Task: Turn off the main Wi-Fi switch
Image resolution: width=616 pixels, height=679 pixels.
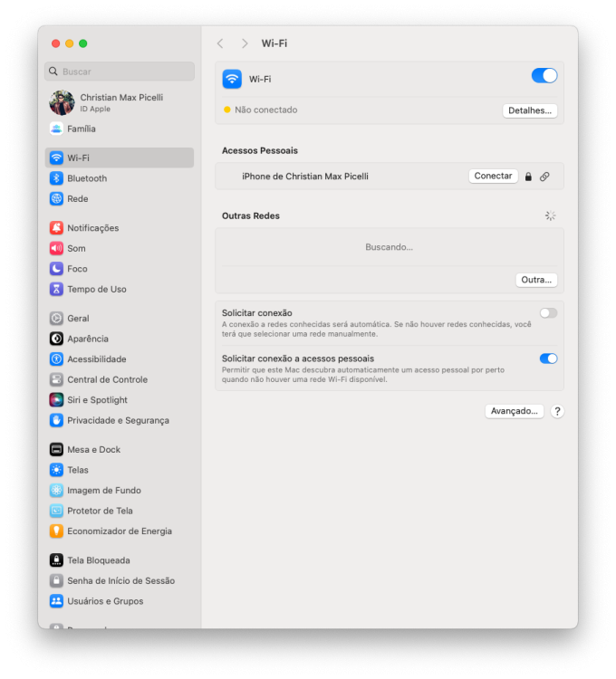Action: (544, 76)
